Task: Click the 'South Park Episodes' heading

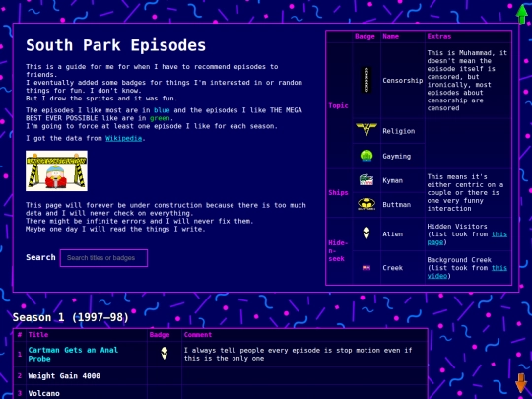Action: pos(115,45)
